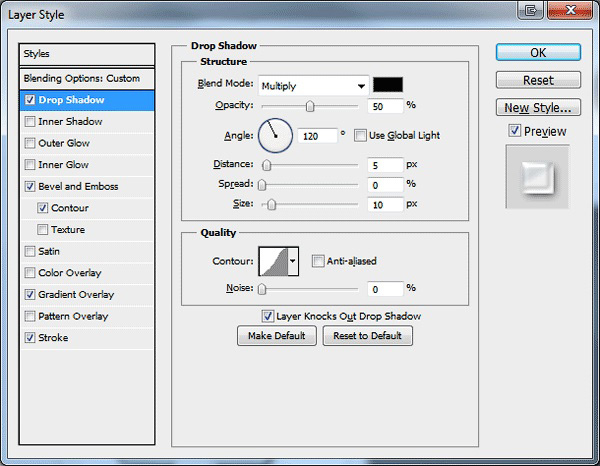Check Use Global Light option
600x466 pixels.
tap(360, 135)
